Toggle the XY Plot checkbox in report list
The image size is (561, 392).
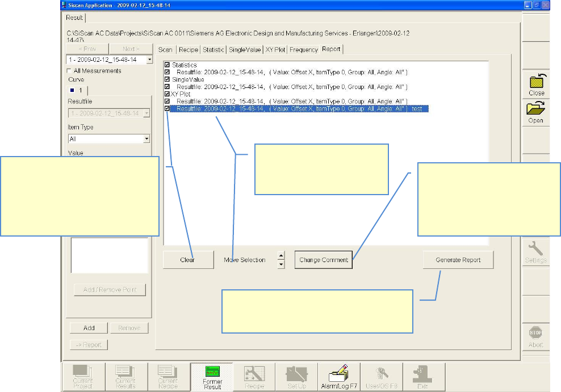(x=167, y=94)
